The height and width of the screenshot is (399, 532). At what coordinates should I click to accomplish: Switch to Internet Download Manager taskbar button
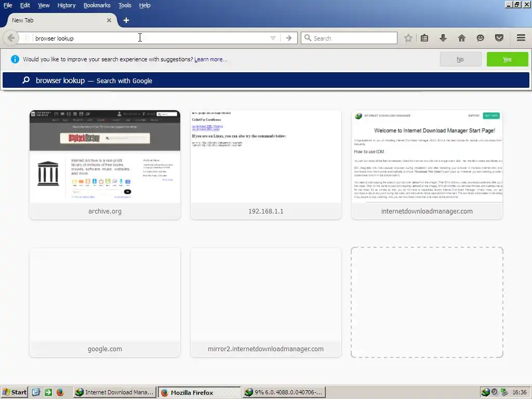point(115,392)
